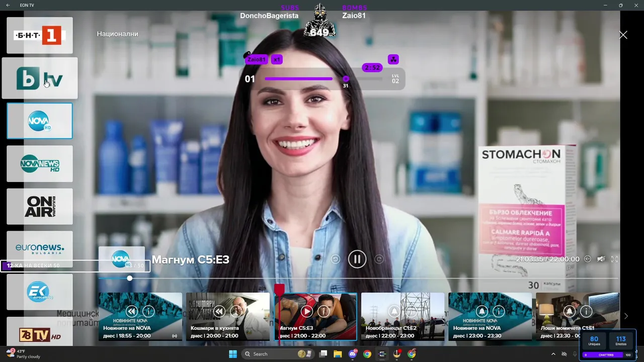
Task: Click the back-to-start icon beside the time display
Action: click(x=587, y=259)
